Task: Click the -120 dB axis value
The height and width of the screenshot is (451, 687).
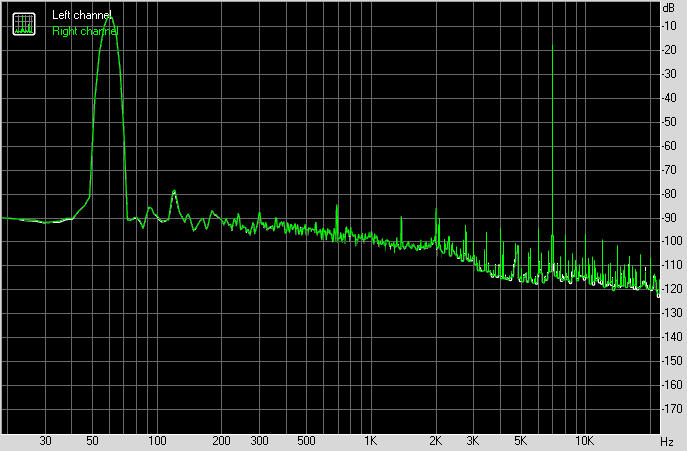Action: pos(672,289)
